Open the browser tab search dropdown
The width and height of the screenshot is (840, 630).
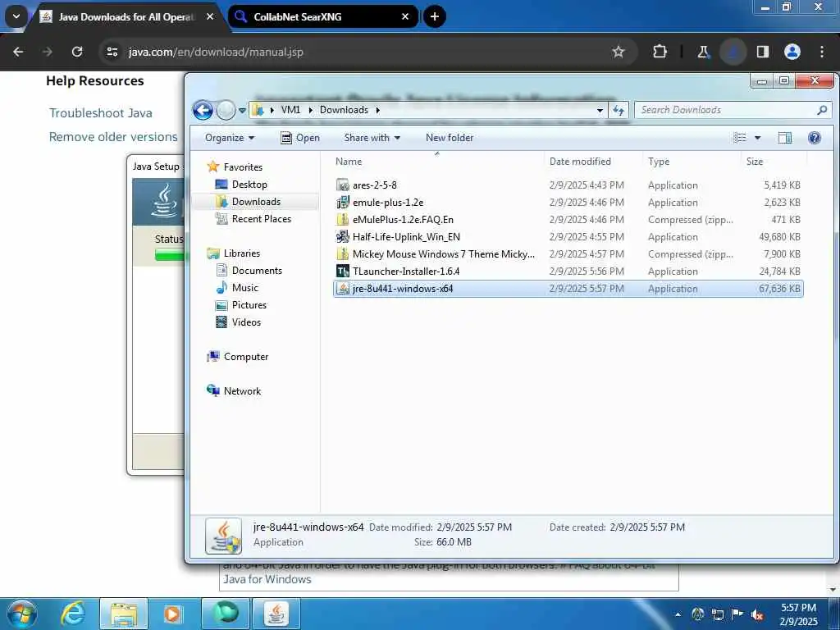tap(16, 16)
